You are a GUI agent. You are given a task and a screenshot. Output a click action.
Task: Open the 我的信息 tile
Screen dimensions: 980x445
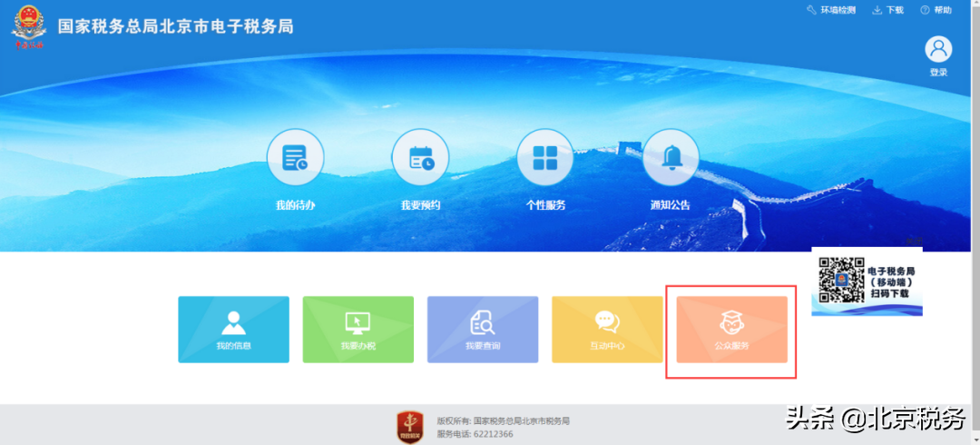pyautogui.click(x=234, y=330)
